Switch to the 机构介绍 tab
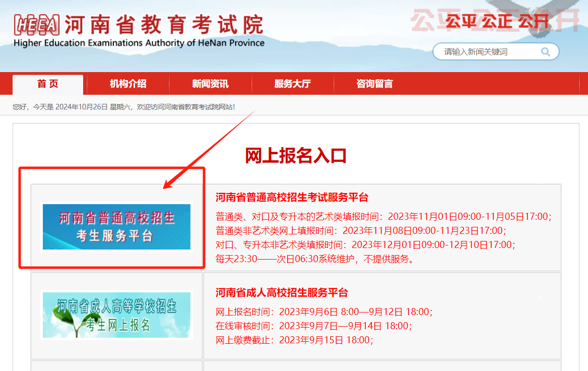Image resolution: width=588 pixels, height=371 pixels. 127,84
